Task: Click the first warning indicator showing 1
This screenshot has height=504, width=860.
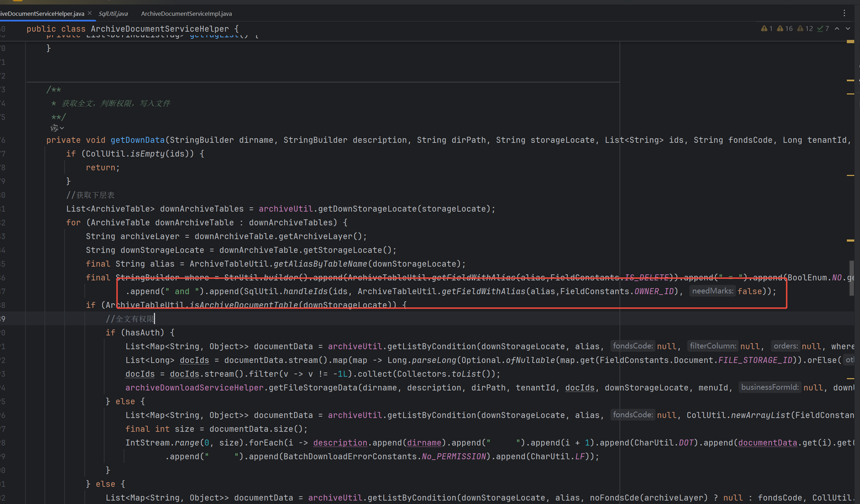Action: coord(767,29)
